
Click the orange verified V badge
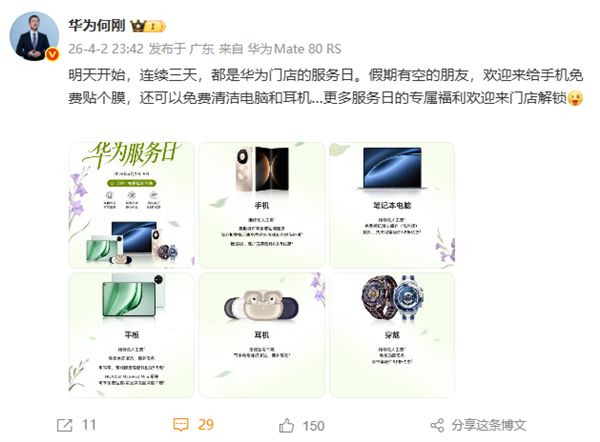coord(52,54)
